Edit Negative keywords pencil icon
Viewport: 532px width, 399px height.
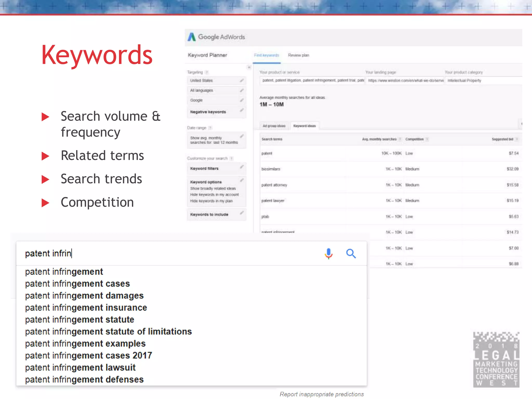point(242,110)
